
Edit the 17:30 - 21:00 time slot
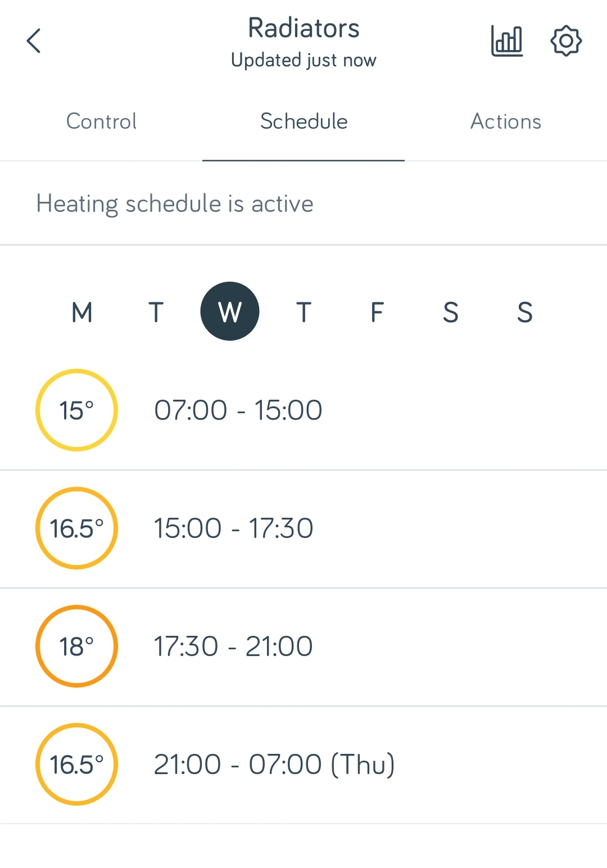pyautogui.click(x=233, y=647)
